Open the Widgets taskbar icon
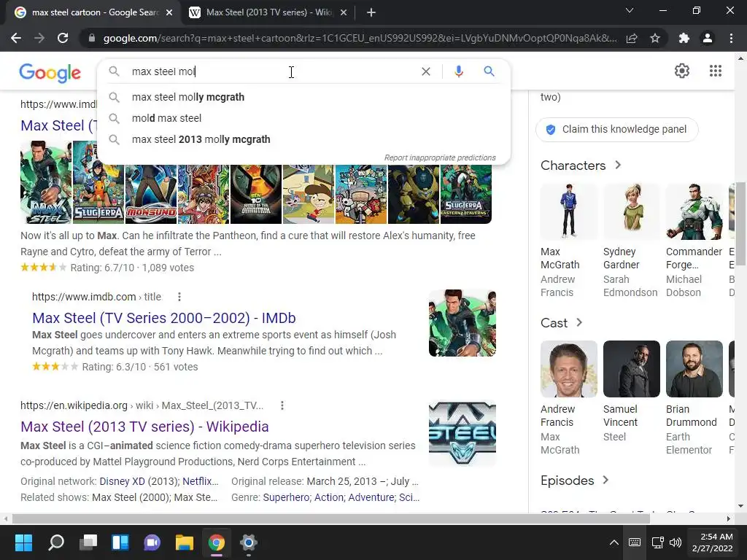The width and height of the screenshot is (747, 560). [120, 542]
